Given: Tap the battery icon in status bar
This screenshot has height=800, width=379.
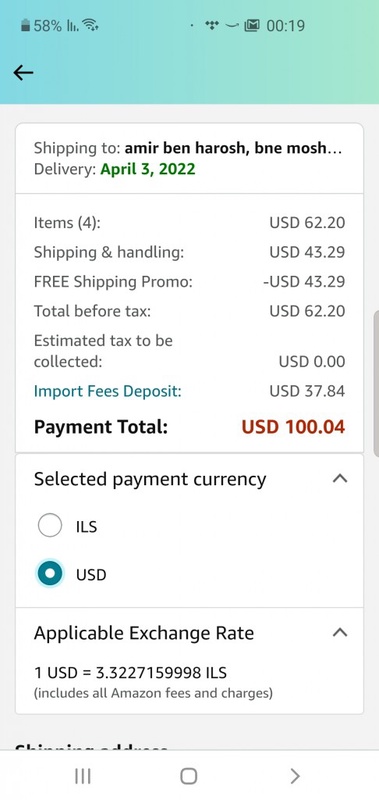Looking at the screenshot, I should [25, 26].
